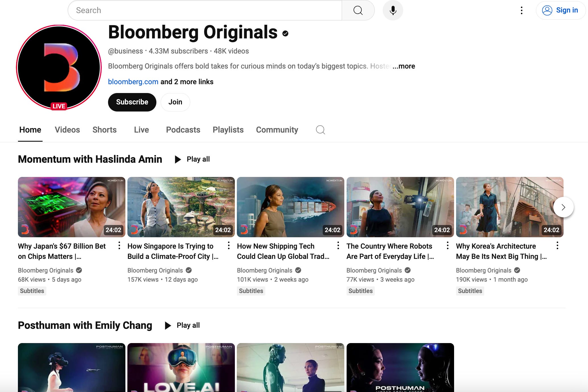Open options menu for Robots video
588x392 pixels.
click(x=448, y=245)
